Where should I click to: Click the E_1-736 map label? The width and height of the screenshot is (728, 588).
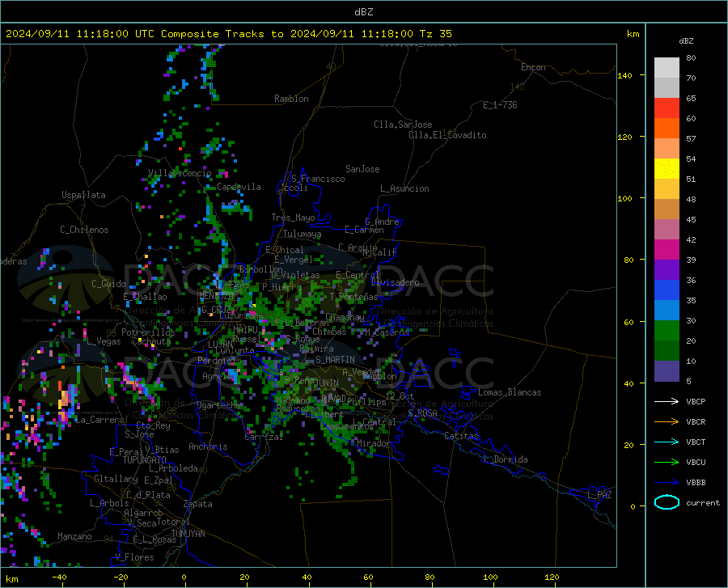click(x=500, y=105)
